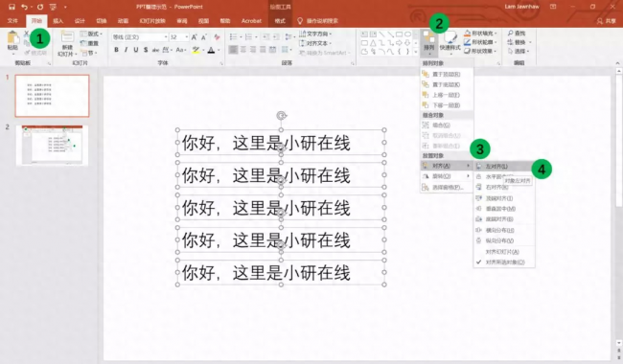Switch to the Acrobat tab

point(251,21)
